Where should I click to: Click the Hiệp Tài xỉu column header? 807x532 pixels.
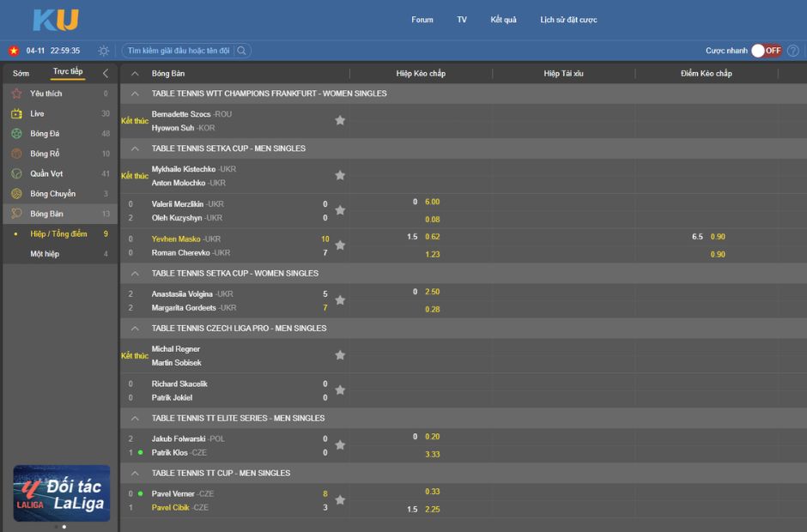tap(563, 74)
